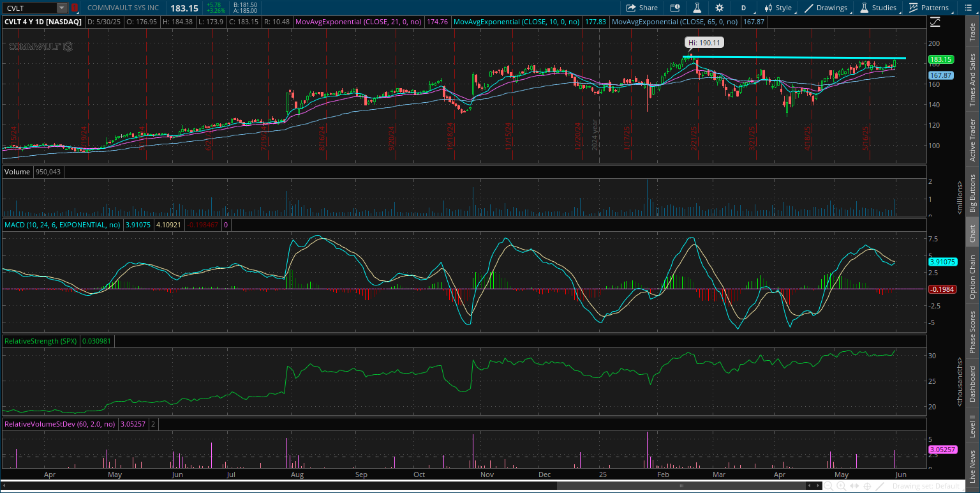This screenshot has width=980, height=493.
Task: Open the Patterns menu
Action: tap(929, 8)
